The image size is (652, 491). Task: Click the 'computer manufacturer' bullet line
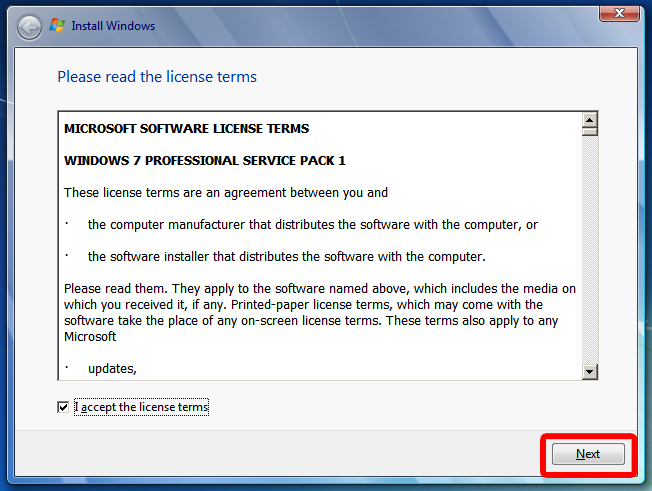[313, 225]
